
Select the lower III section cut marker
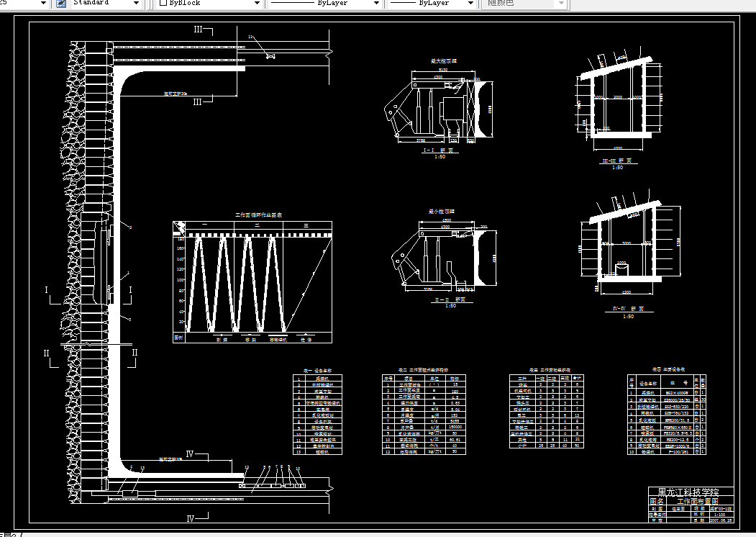(203, 101)
